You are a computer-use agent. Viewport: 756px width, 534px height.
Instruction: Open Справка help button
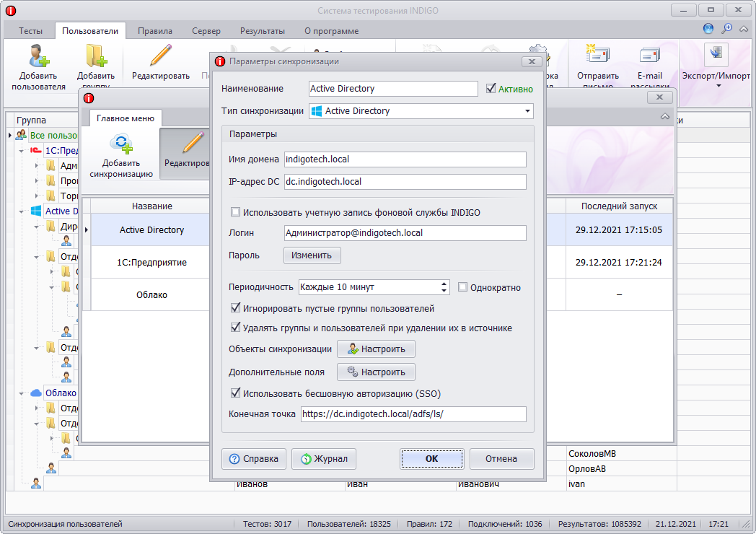[x=254, y=459]
